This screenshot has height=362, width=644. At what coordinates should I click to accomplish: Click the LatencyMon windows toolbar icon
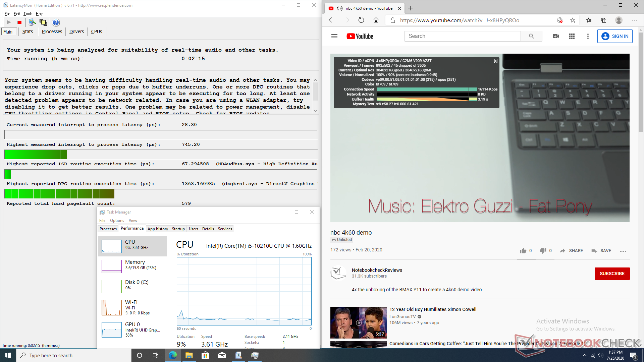click(x=43, y=22)
